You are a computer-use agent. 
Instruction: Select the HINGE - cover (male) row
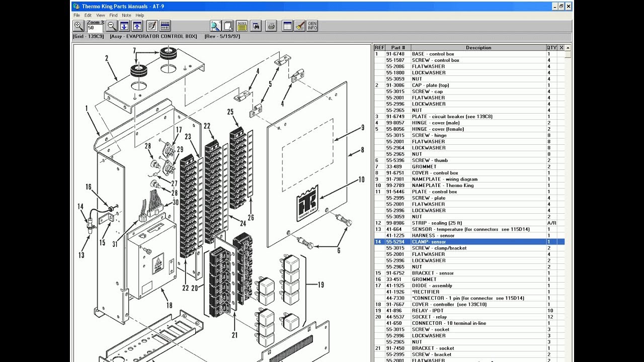click(x=469, y=123)
